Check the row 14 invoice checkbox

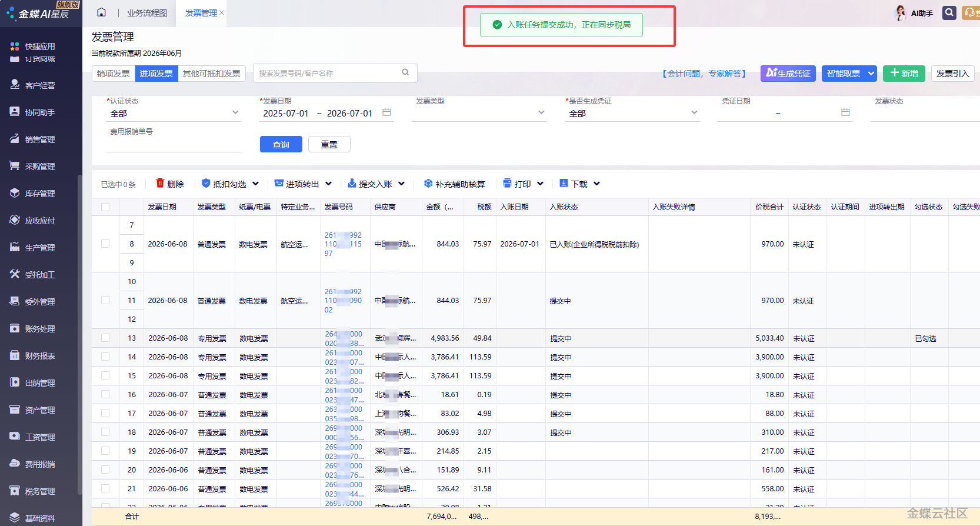click(105, 357)
